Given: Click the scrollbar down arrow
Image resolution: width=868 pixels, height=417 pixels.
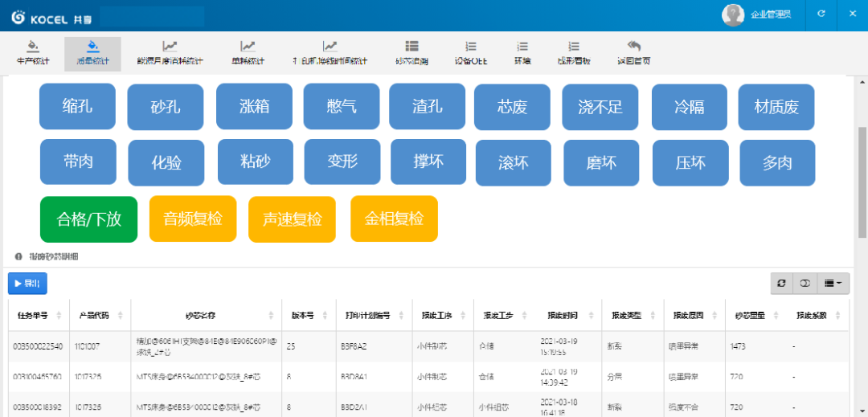Looking at the screenshot, I should [x=862, y=411].
